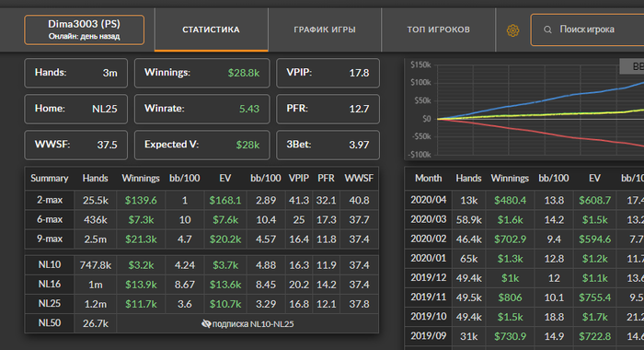Image resolution: width=644 pixels, height=350 pixels.
Task: Select the 2019/10 month row
Action: pyautogui.click(x=429, y=317)
